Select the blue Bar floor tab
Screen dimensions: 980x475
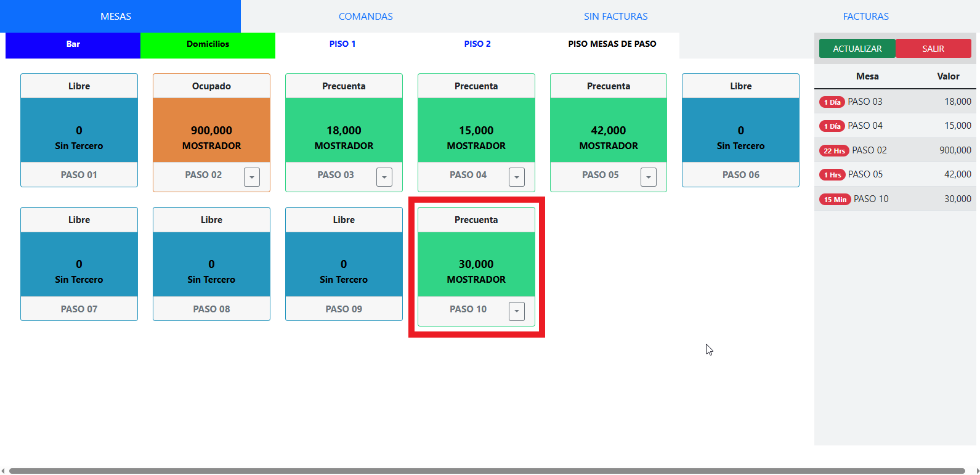coord(73,44)
